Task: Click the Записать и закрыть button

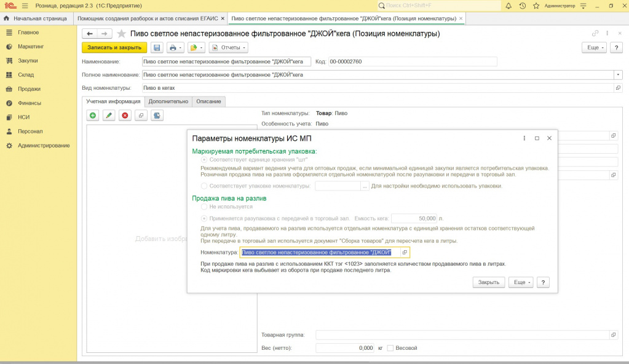Action: 114,48
